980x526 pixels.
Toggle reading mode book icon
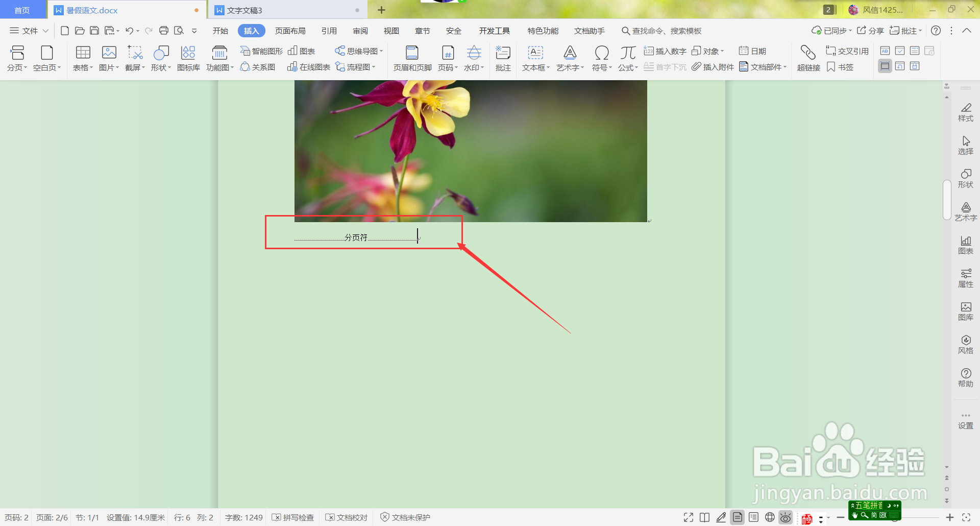[x=704, y=517]
